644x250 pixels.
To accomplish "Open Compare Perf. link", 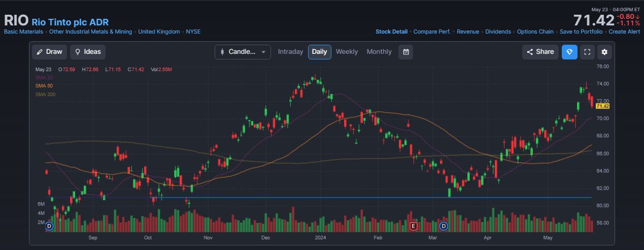I will pyautogui.click(x=432, y=32).
